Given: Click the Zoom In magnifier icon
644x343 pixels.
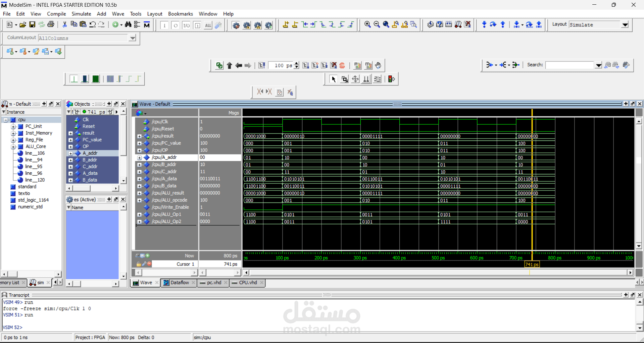Looking at the screenshot, I should [x=367, y=24].
